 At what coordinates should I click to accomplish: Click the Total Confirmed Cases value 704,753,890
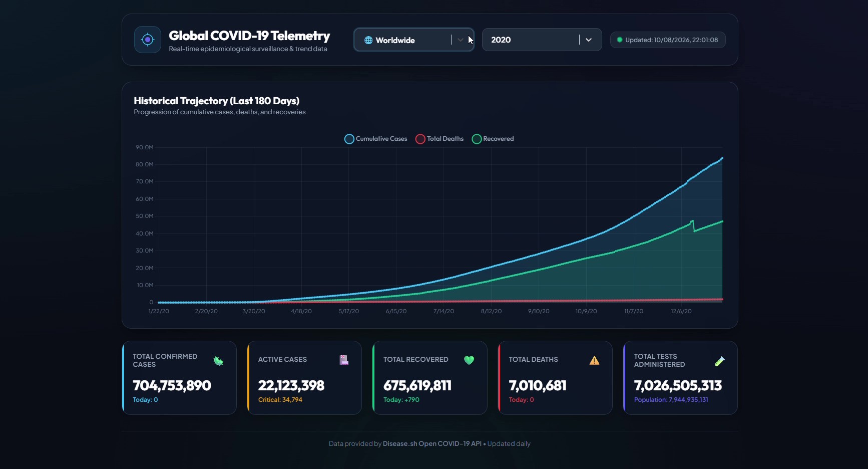[172, 385]
